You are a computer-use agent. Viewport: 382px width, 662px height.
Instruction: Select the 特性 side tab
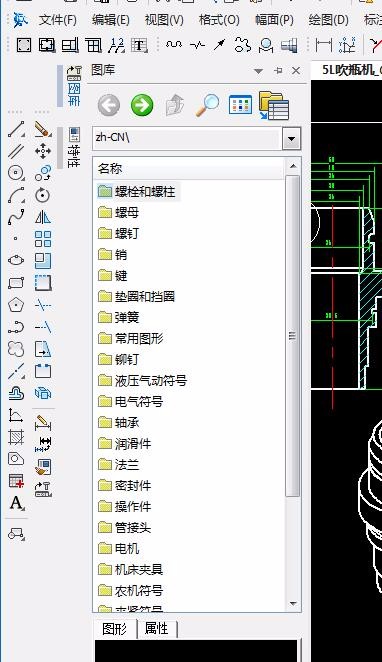[74, 147]
